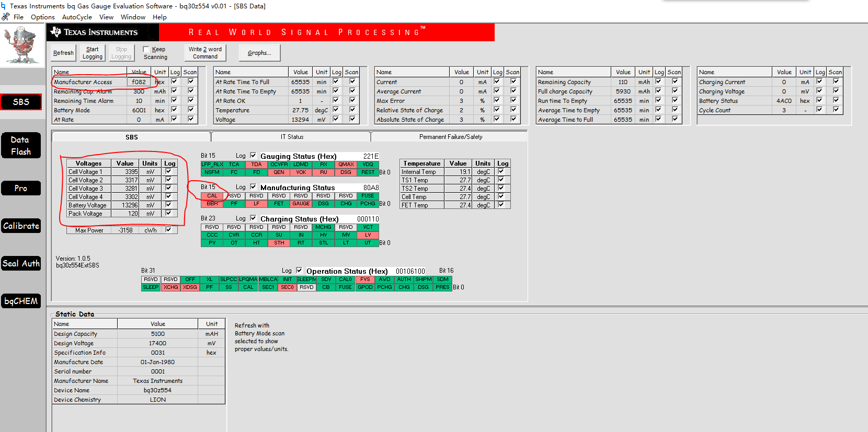Start Logging data
The width and height of the screenshot is (868, 432).
(x=93, y=53)
